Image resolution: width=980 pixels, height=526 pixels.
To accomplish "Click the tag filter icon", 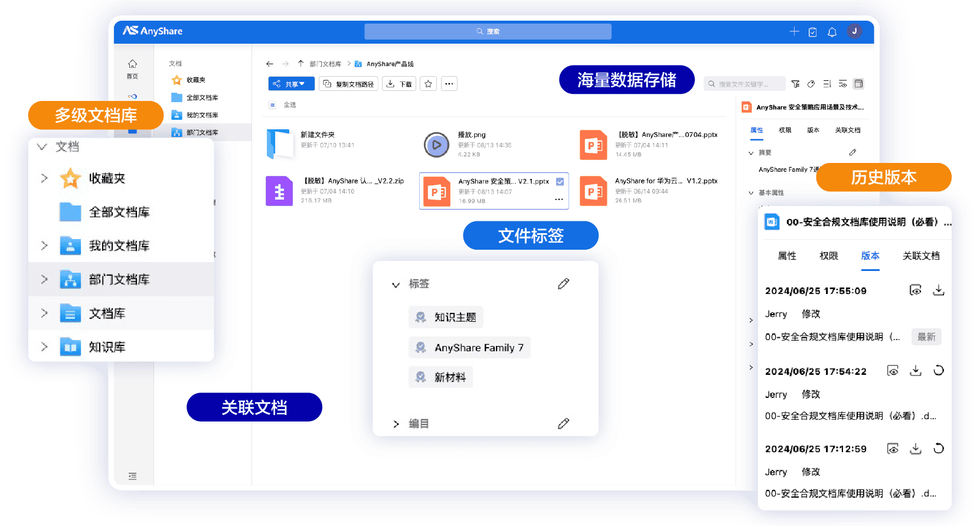I will click(811, 84).
